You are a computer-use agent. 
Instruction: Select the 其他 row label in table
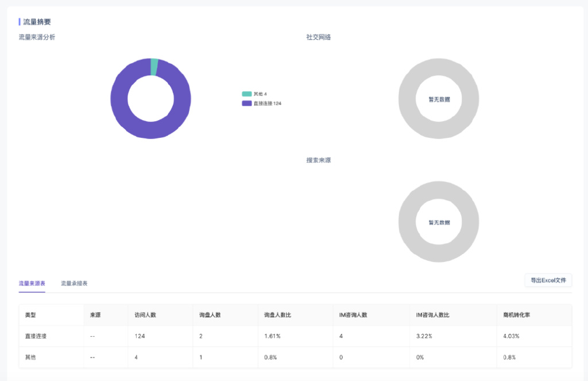point(30,357)
